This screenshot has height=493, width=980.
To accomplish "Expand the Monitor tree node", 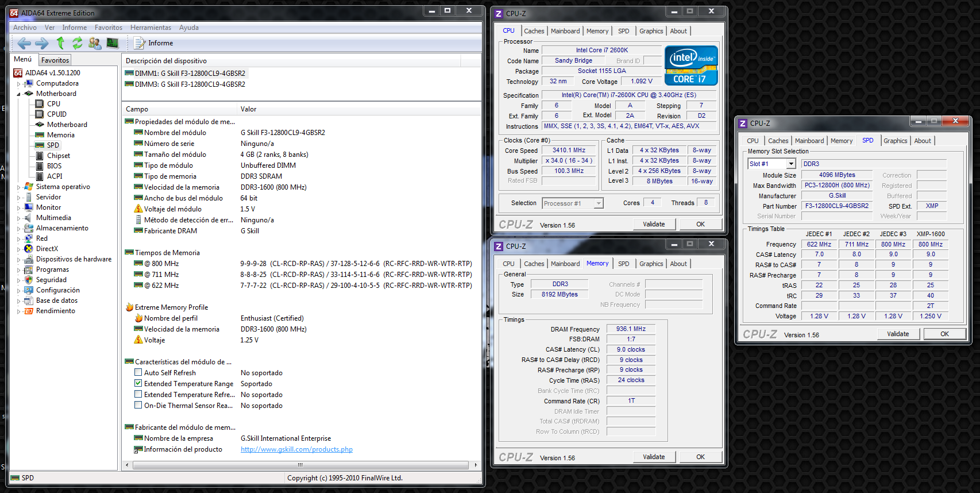I will (x=18, y=208).
